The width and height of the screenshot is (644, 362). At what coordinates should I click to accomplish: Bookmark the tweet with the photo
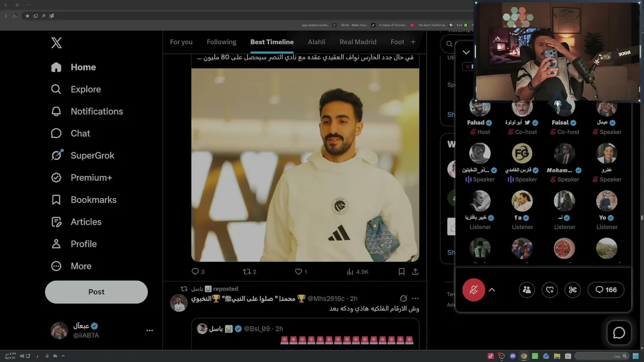click(401, 271)
